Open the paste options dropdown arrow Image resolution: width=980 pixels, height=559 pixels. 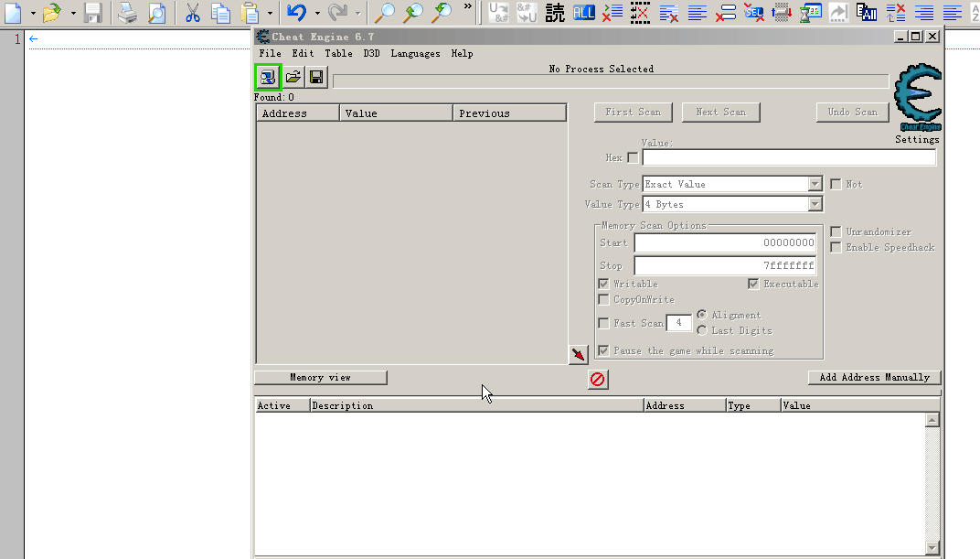[x=271, y=13]
